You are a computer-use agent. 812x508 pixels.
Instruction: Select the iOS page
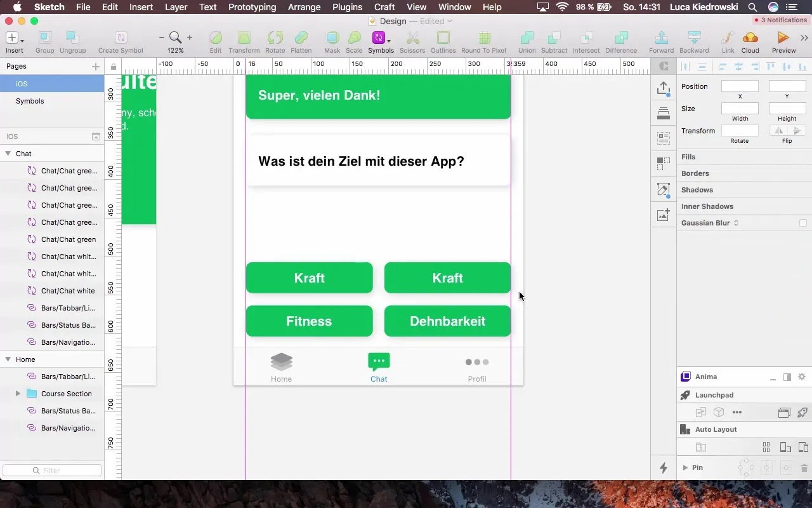click(52, 84)
